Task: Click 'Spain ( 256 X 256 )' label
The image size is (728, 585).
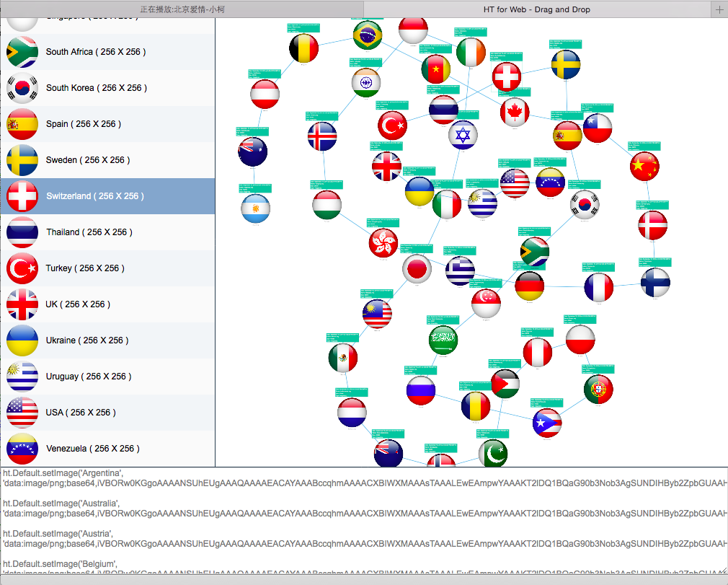Action: pyautogui.click(x=84, y=124)
